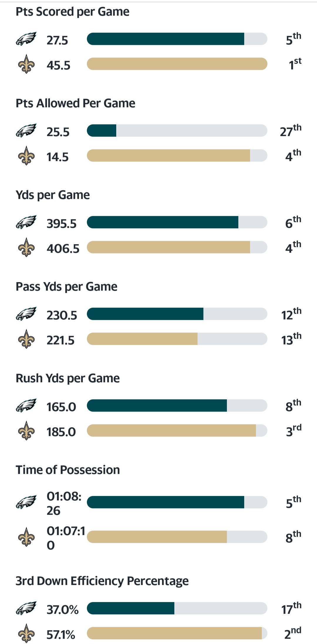Screen dimensions: 317x644
Task: Click Eagles logo in Time of Possession
Action: 26,502
